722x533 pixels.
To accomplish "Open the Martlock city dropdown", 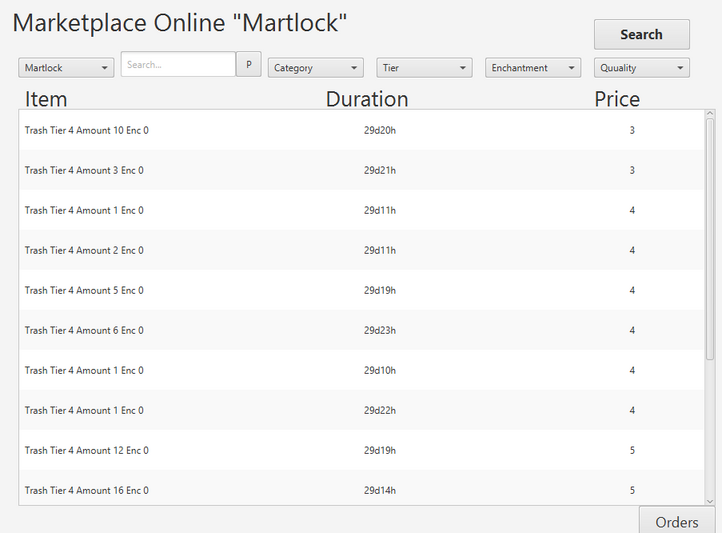I will [x=66, y=68].
